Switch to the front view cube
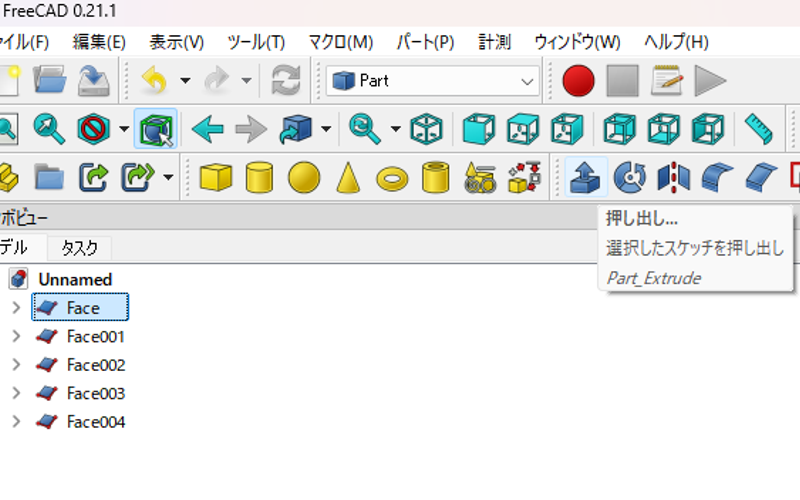This screenshot has width=800, height=500. pyautogui.click(x=479, y=129)
